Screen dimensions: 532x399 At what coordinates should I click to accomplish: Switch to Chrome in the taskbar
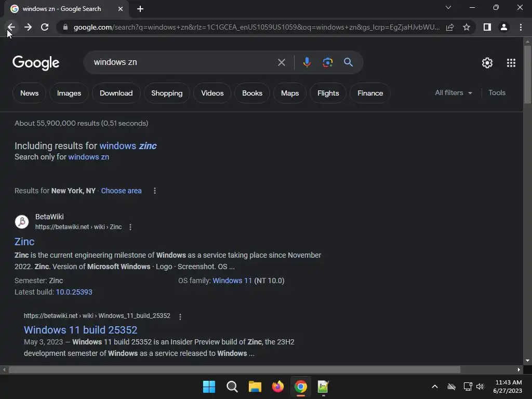click(301, 387)
